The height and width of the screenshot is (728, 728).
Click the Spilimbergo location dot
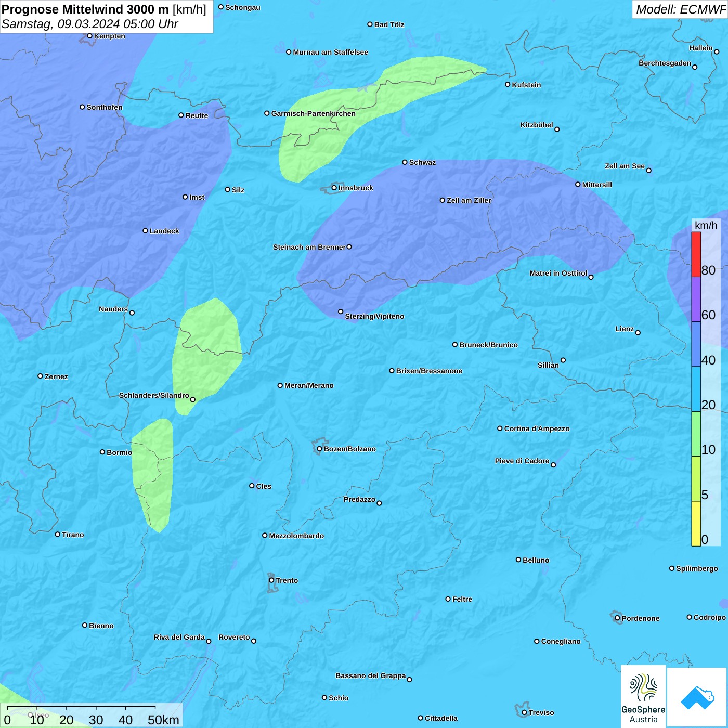pyautogui.click(x=672, y=568)
